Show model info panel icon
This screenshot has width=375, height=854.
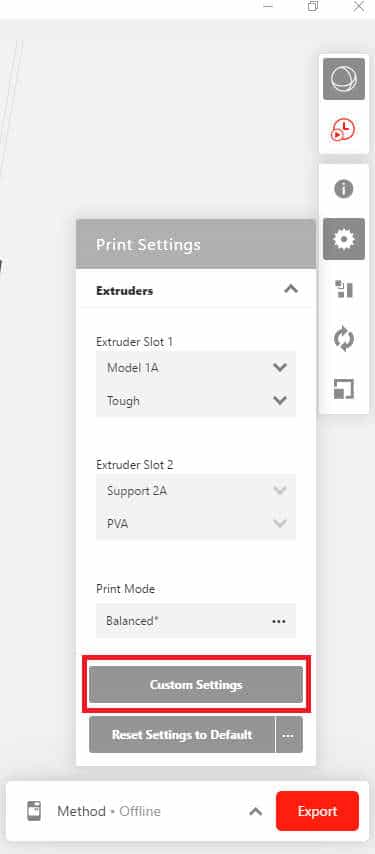(x=343, y=189)
